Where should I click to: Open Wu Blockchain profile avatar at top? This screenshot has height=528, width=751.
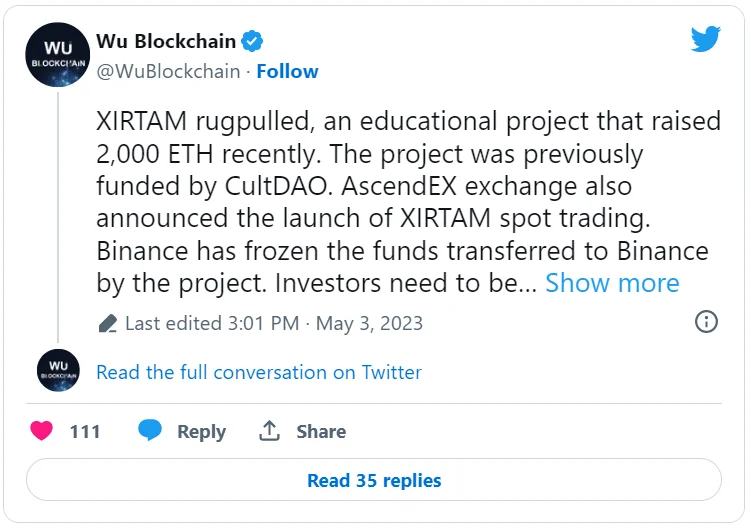(57, 55)
